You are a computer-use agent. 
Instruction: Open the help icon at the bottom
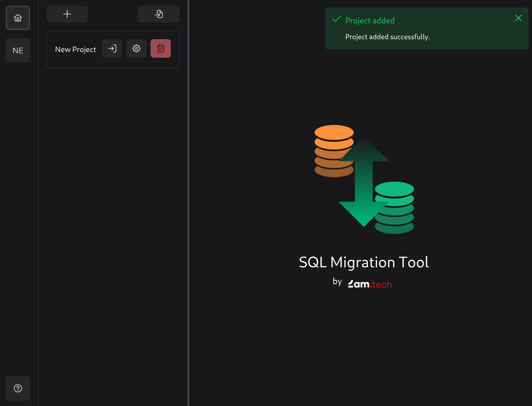(18, 388)
